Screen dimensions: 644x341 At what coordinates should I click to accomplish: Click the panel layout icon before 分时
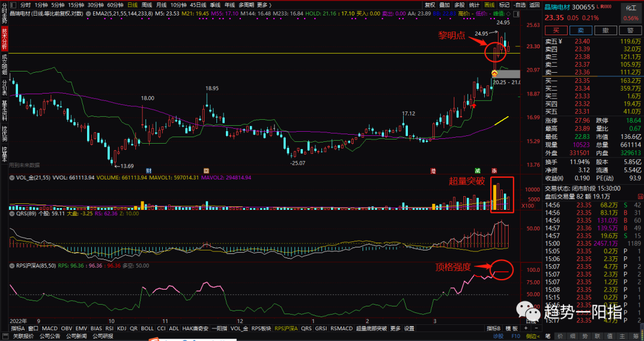(x=13, y=5)
